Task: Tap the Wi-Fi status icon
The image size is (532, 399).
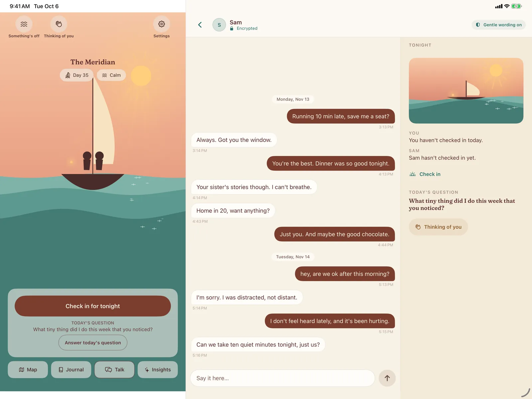Action: point(507,6)
